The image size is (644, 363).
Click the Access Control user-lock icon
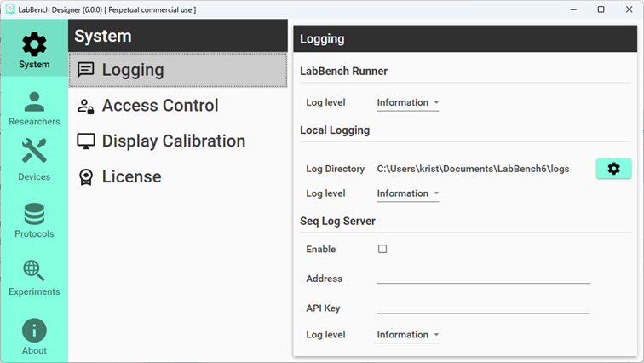[86, 106]
